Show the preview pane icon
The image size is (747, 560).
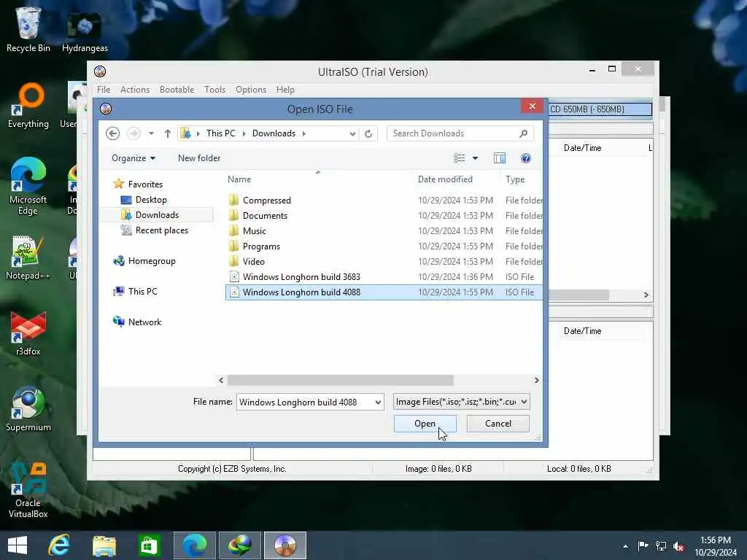click(x=499, y=158)
